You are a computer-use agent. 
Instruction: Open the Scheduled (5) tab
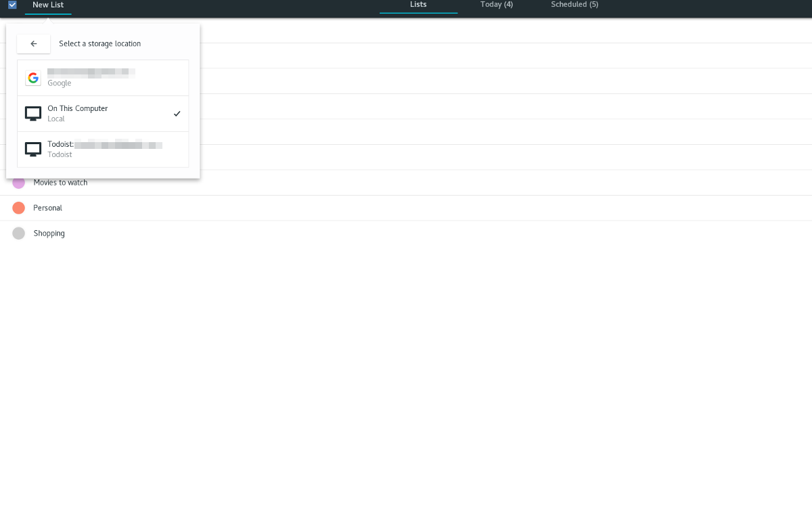coord(574,5)
